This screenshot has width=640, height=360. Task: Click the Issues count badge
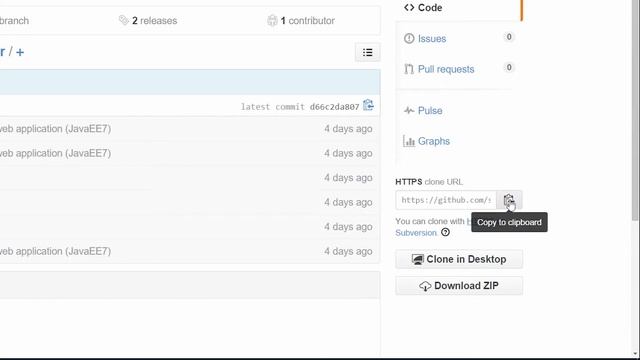[509, 37]
